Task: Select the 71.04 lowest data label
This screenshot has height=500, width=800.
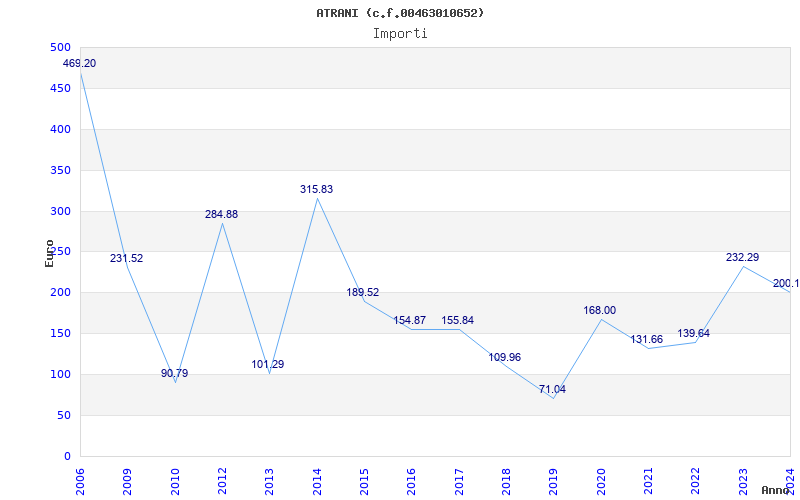Action: (x=552, y=390)
